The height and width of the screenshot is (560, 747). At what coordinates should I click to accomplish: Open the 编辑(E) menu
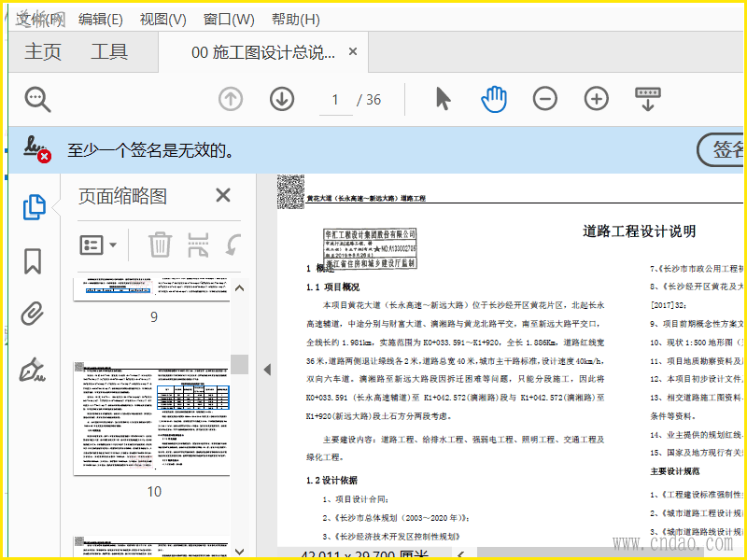[x=101, y=19]
